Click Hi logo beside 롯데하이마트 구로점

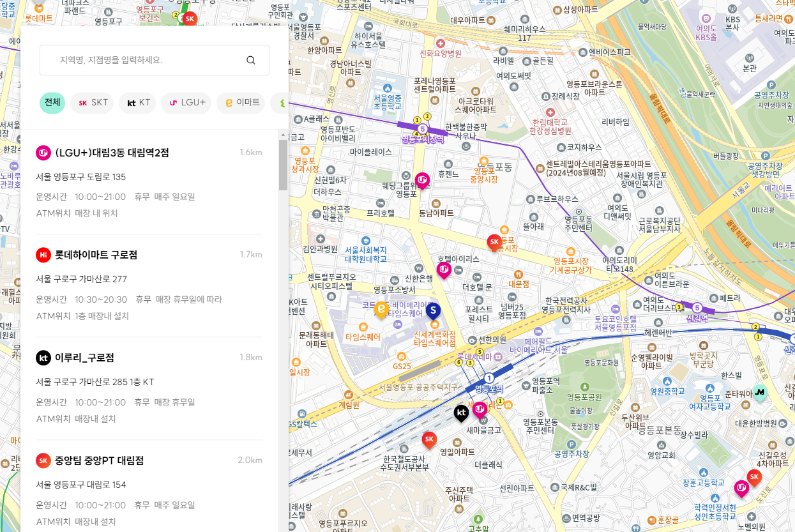(43, 255)
